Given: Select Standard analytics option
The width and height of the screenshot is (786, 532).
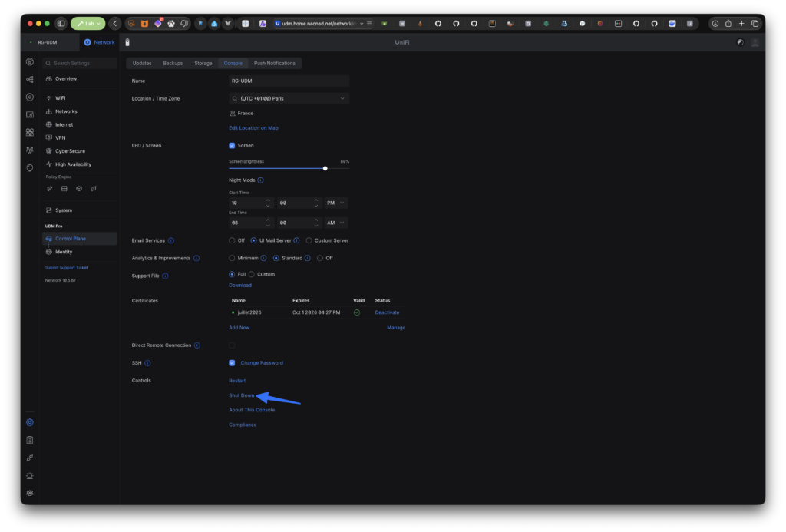Looking at the screenshot, I should click(x=276, y=258).
